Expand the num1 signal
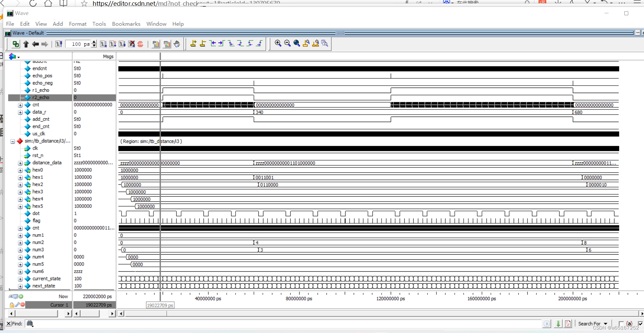The width and height of the screenshot is (644, 333). (20, 236)
